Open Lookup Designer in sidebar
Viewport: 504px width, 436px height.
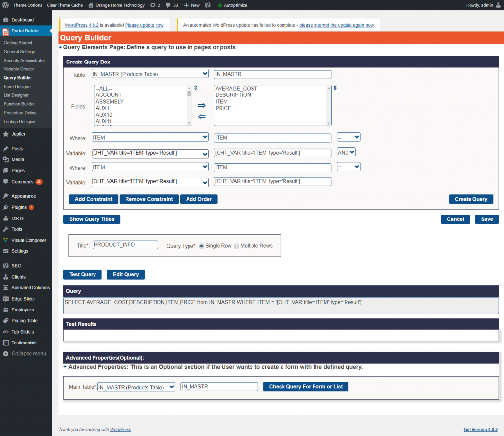click(x=20, y=122)
